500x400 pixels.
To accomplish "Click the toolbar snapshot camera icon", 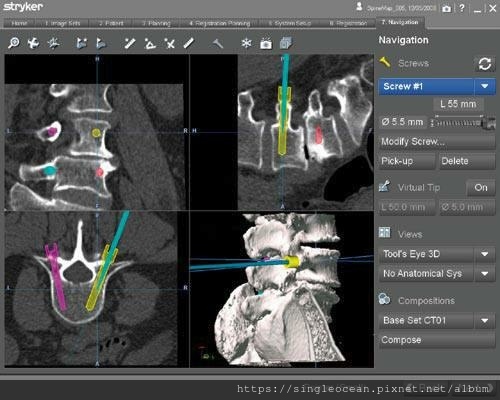I will tap(266, 44).
